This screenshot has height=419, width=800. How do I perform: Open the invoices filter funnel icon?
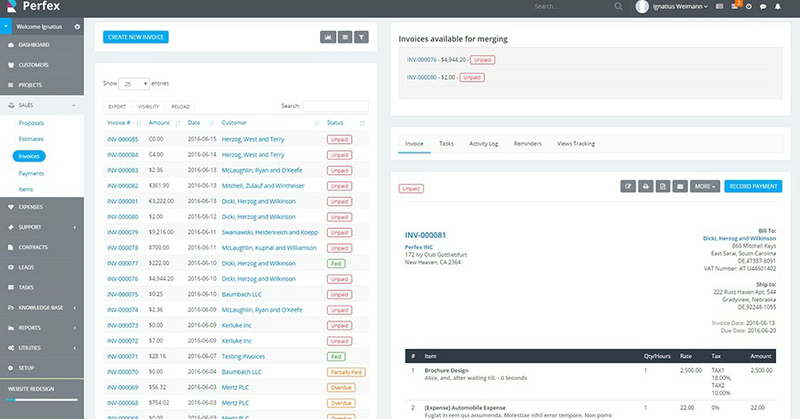pos(362,37)
